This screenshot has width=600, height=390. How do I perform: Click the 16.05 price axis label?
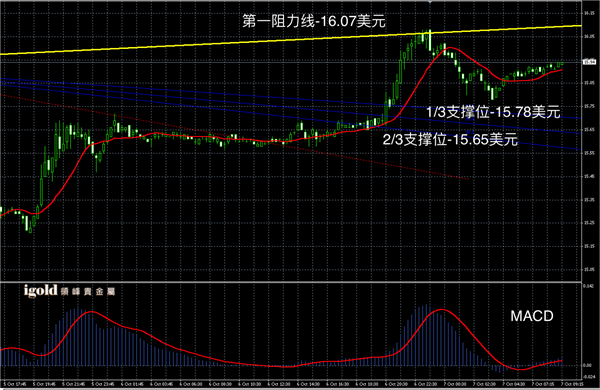click(589, 37)
